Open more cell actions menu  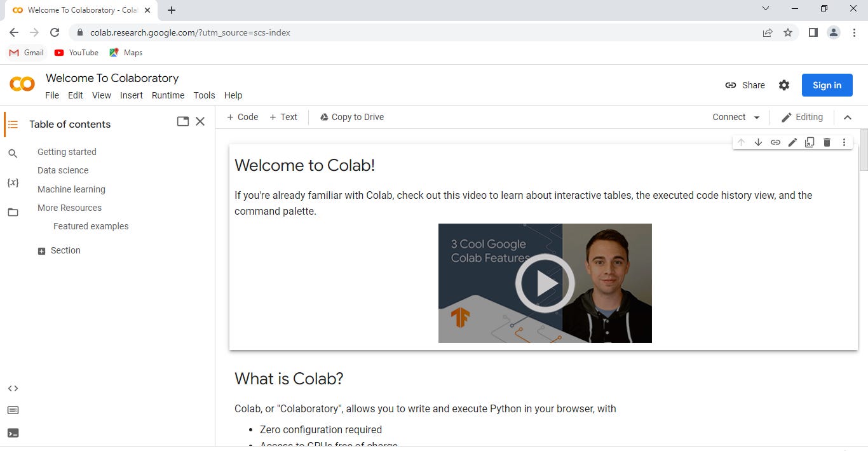(x=844, y=142)
